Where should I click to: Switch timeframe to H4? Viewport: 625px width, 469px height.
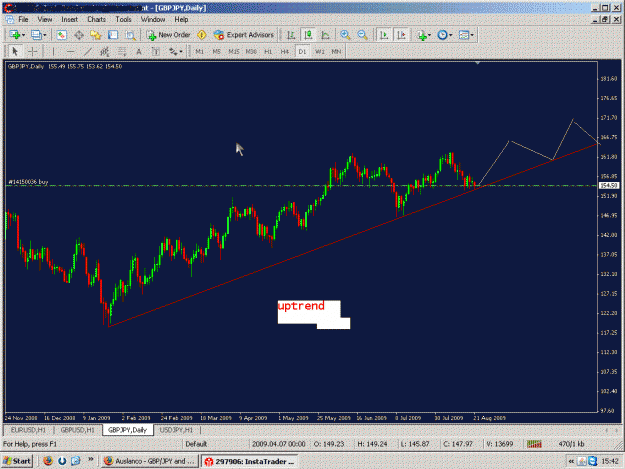285,51
